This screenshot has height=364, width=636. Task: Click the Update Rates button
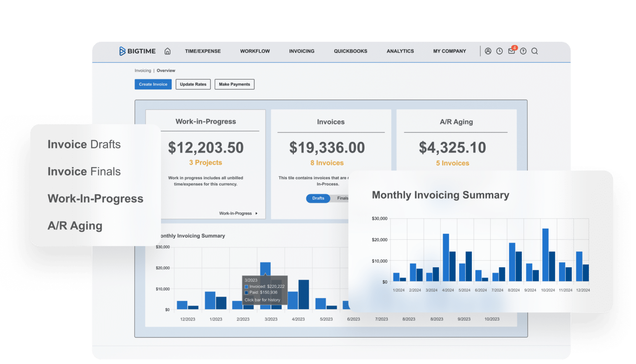tap(193, 84)
